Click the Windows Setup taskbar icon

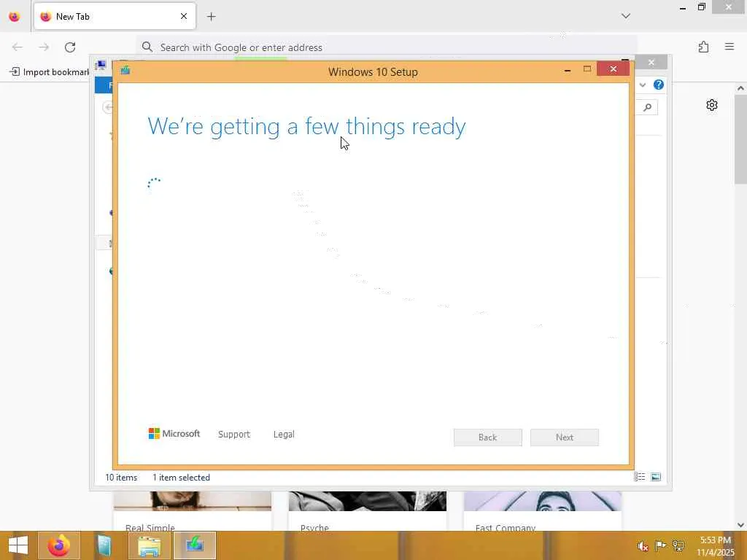(x=194, y=545)
